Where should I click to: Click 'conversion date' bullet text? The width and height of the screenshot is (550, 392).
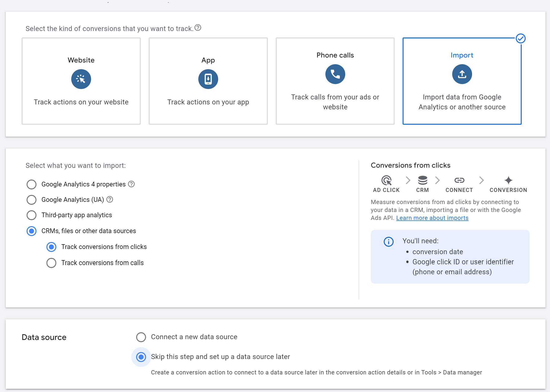click(x=438, y=252)
